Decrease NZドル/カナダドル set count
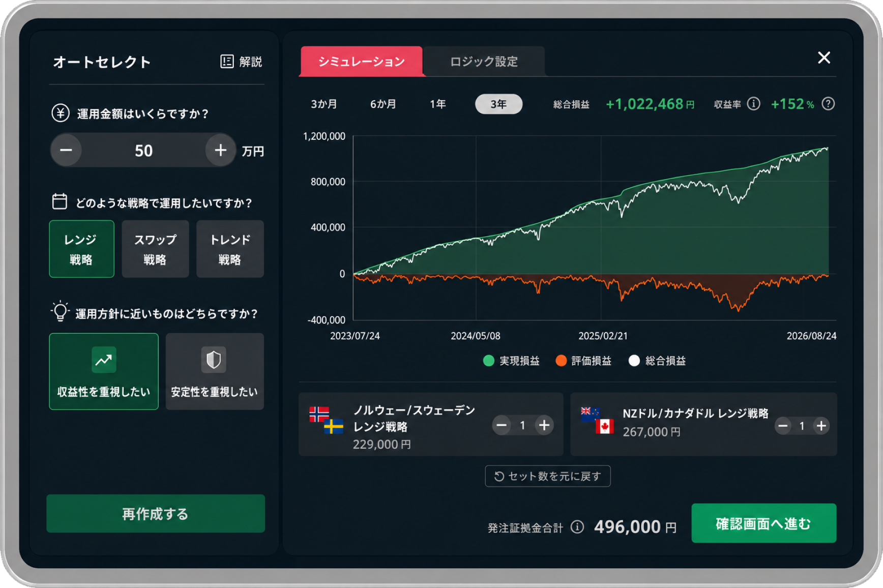Image resolution: width=883 pixels, height=588 pixels. point(783,426)
